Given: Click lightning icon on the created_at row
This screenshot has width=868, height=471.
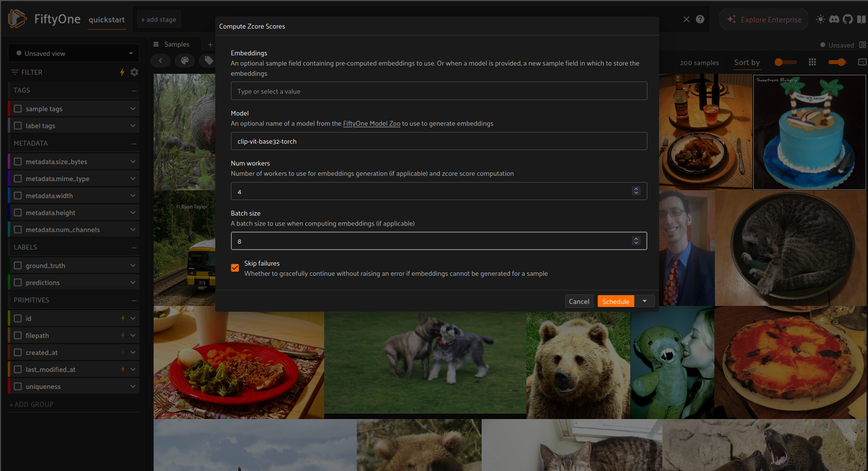Looking at the screenshot, I should 123,353.
